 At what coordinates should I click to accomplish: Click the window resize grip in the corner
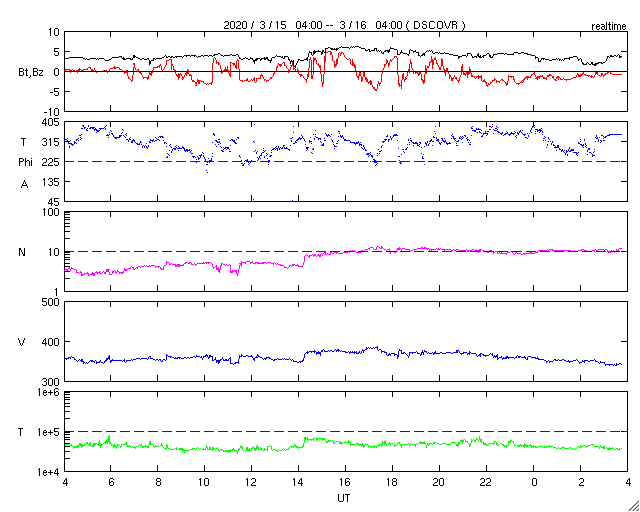pos(634,506)
